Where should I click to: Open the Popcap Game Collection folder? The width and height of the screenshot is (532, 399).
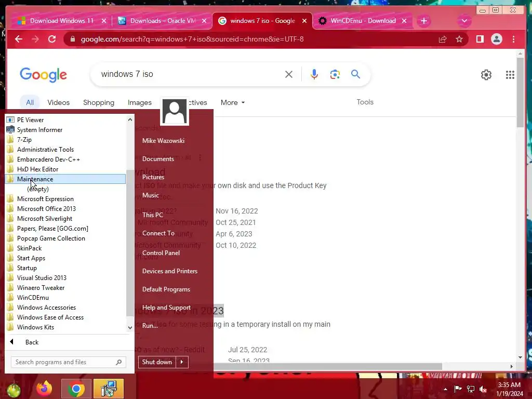(x=65, y=238)
